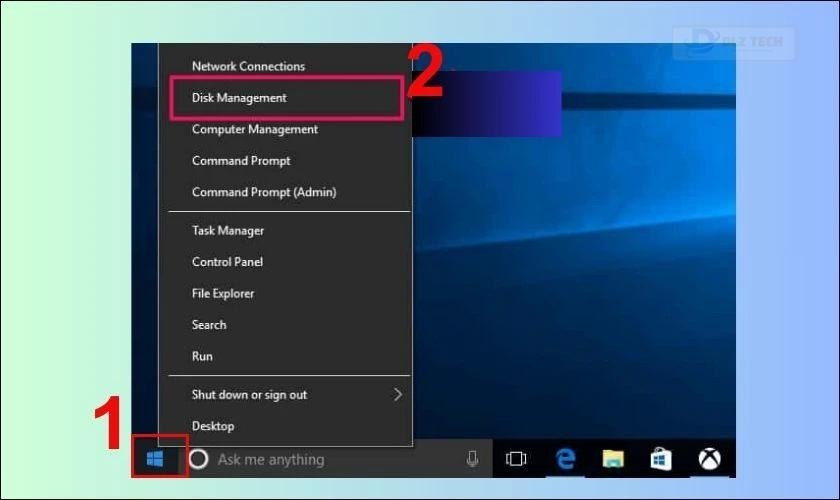Image resolution: width=840 pixels, height=500 pixels.
Task: Open the Windows Store taskbar icon
Action: [661, 459]
